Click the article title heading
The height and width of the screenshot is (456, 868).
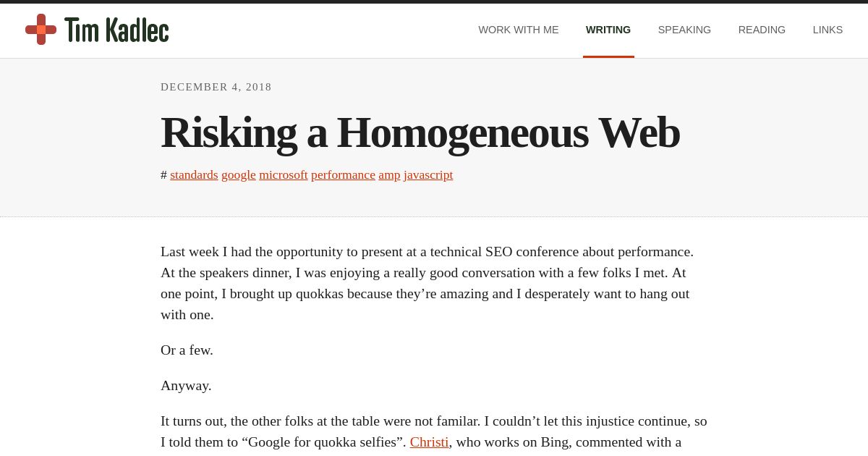pos(420,132)
